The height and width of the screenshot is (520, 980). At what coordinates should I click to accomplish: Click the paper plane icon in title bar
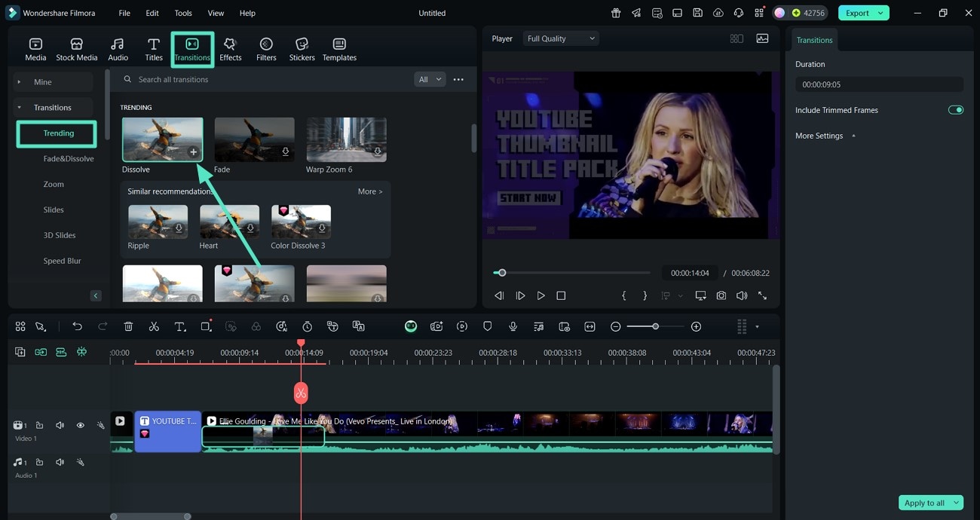pos(637,13)
